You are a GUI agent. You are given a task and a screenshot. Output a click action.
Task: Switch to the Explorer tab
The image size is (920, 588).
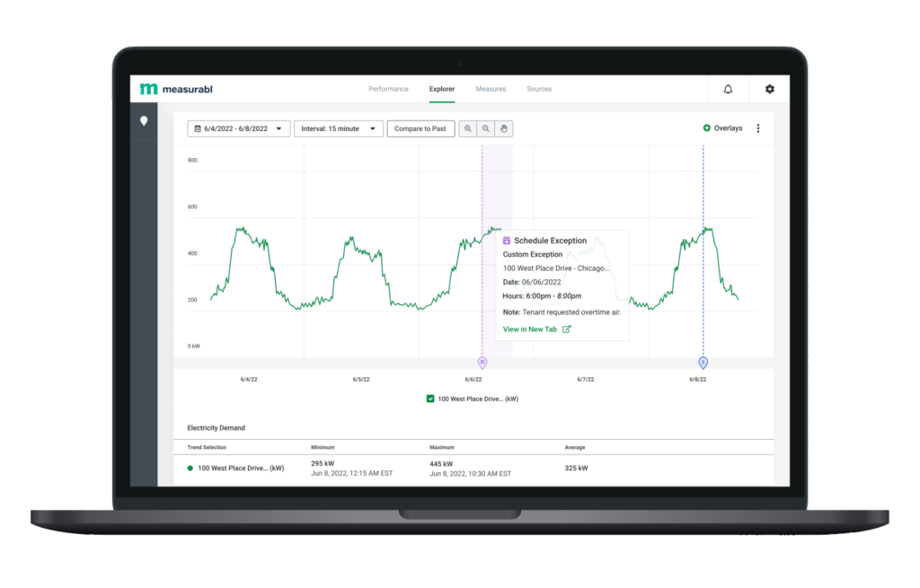pos(442,89)
